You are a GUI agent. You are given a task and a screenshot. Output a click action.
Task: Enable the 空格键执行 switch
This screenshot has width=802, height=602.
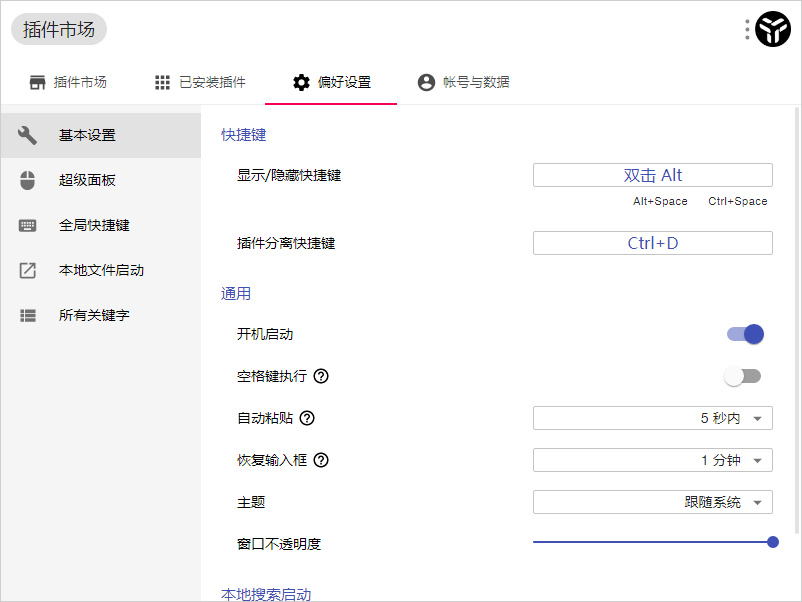(742, 376)
